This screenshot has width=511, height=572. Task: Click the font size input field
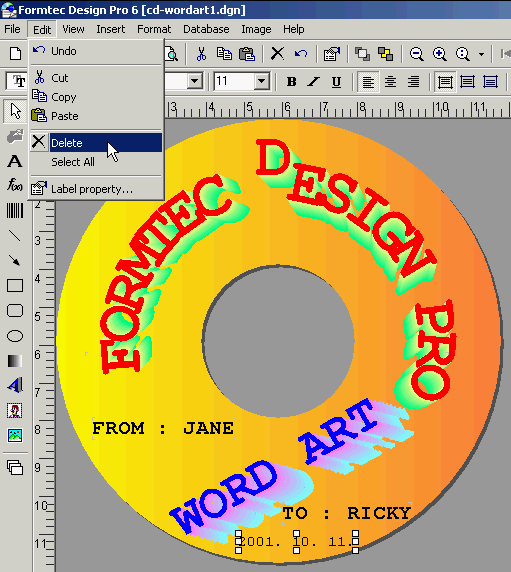tap(234, 81)
